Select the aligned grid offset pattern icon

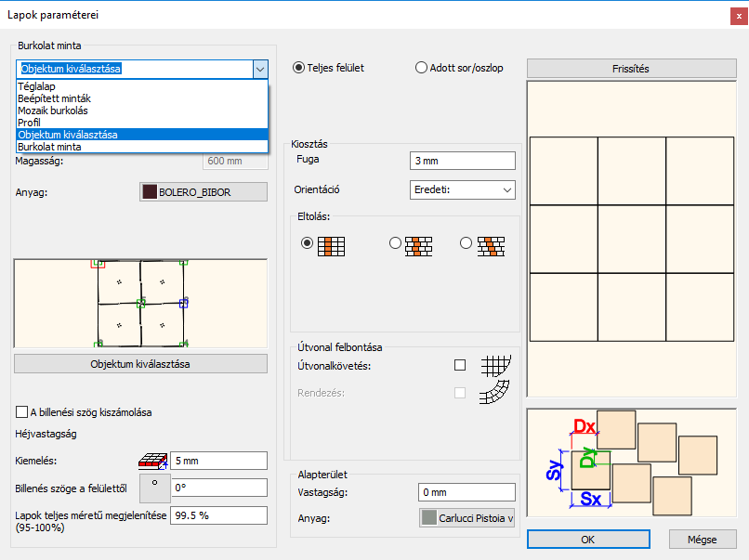331,246
